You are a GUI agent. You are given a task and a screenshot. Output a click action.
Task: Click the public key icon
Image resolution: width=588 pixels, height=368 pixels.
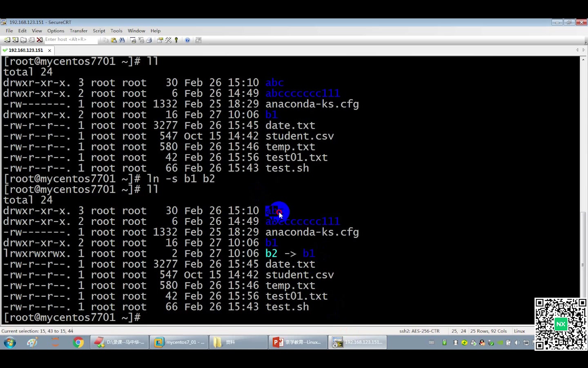176,40
